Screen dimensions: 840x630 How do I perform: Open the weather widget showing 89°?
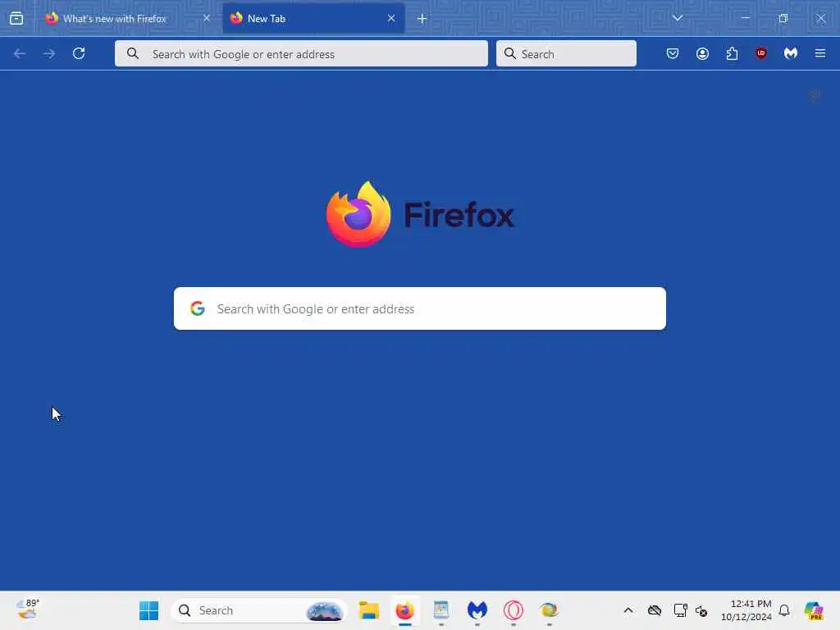pos(28,609)
